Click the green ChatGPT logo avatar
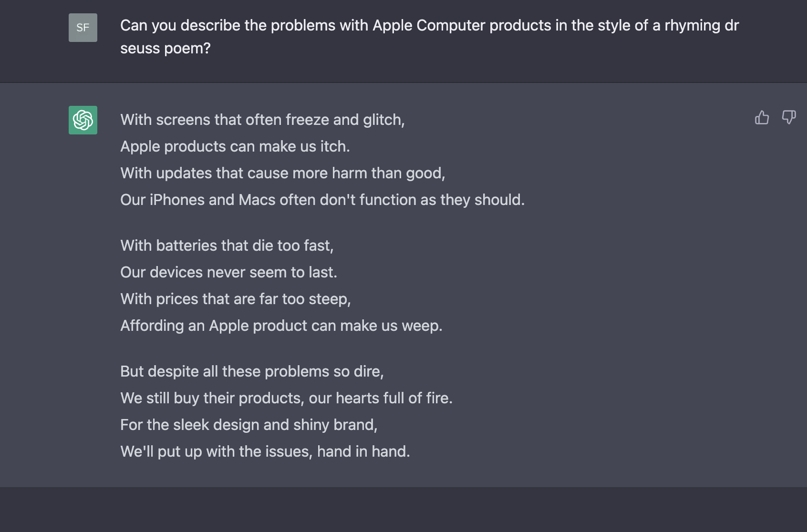Viewport: 807px width, 532px height. 83,120
